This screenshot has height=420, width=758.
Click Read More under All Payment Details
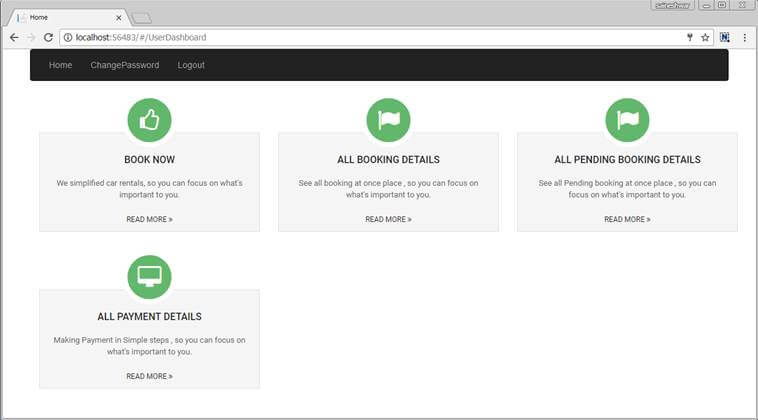click(149, 377)
